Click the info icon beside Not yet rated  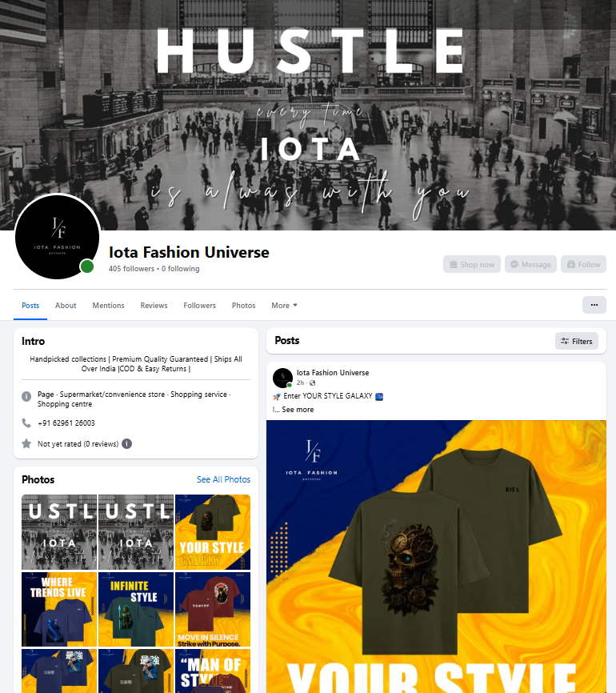pyautogui.click(x=127, y=444)
